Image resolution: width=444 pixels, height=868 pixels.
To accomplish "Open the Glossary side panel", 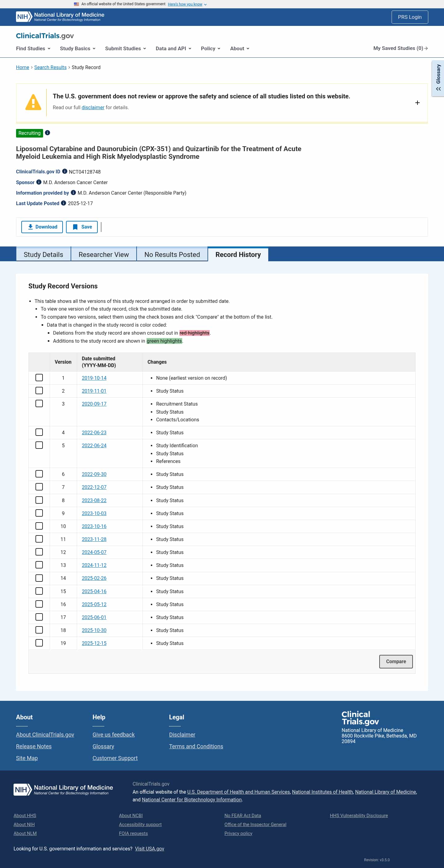I will pyautogui.click(x=438, y=79).
